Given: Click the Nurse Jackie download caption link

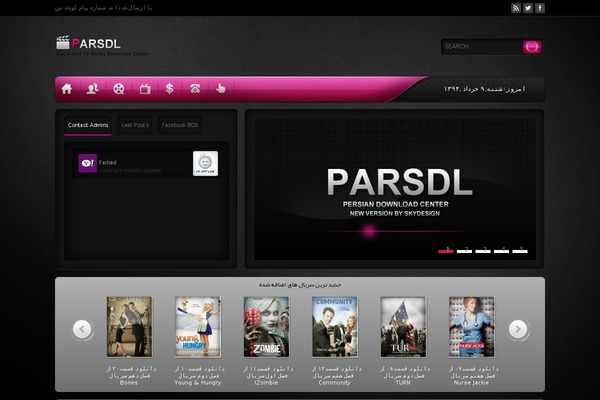Looking at the screenshot, I should pos(473,376).
